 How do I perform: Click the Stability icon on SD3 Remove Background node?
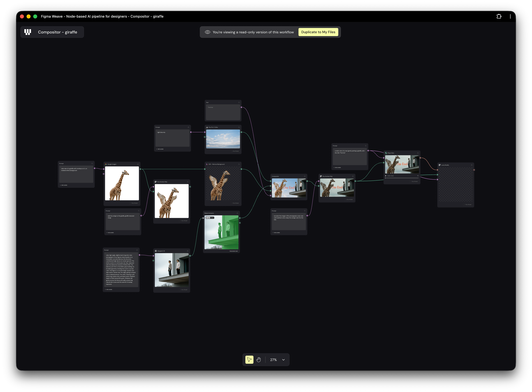207,164
